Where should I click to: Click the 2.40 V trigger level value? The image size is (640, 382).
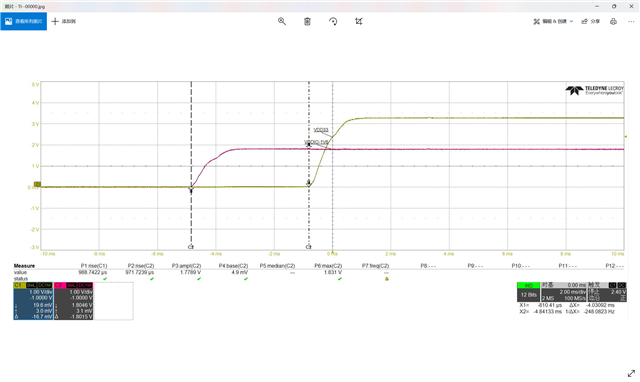pyautogui.click(x=618, y=292)
